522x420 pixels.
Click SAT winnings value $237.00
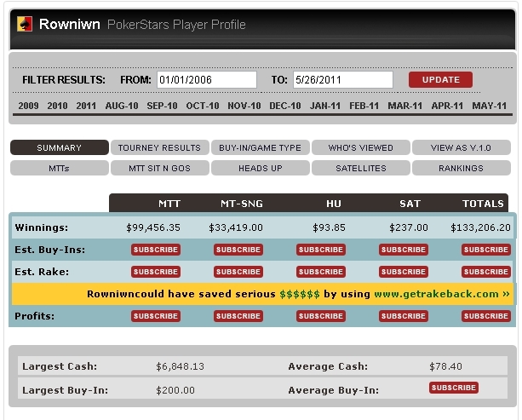[x=409, y=227]
